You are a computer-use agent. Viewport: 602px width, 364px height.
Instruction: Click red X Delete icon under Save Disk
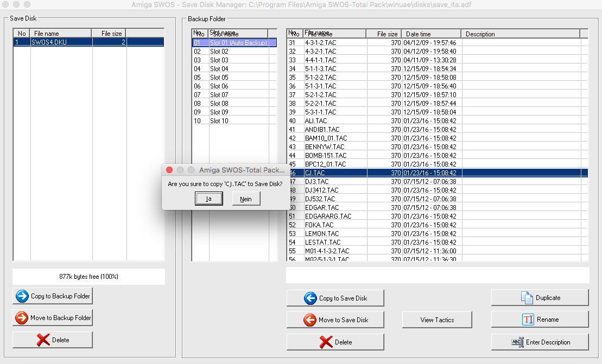tap(43, 340)
